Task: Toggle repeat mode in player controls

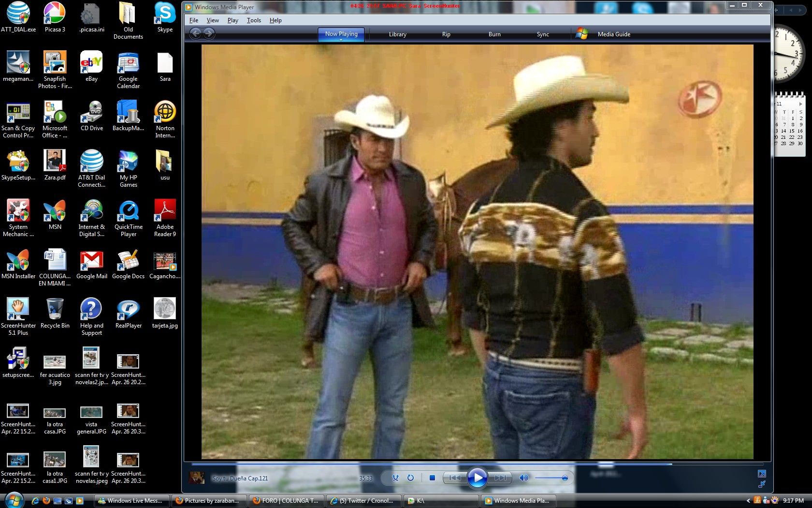Action: click(410, 478)
